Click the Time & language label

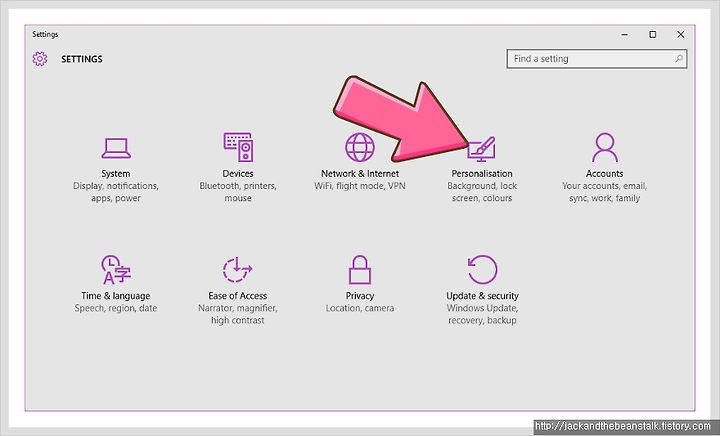116,296
